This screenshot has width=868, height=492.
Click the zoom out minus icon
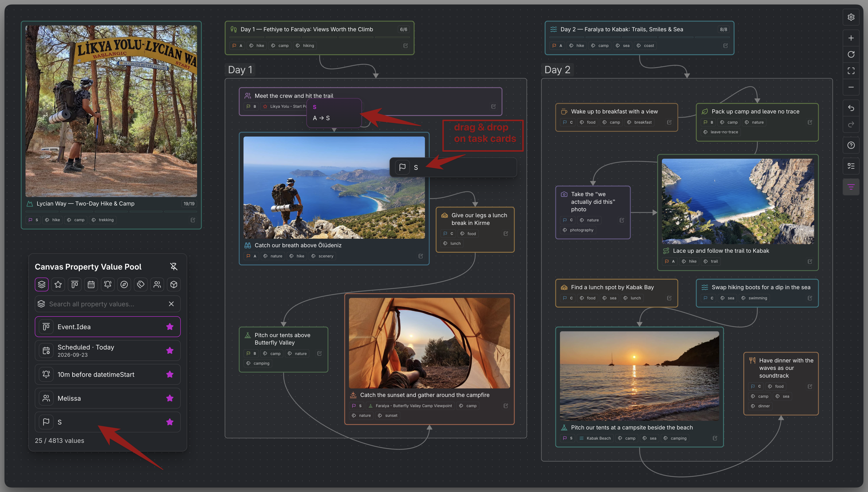[851, 87]
